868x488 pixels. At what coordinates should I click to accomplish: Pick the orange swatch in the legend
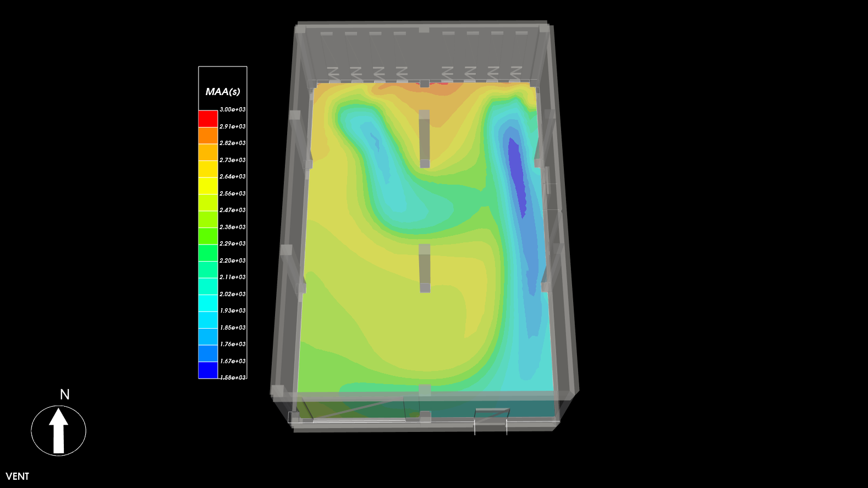(208, 136)
